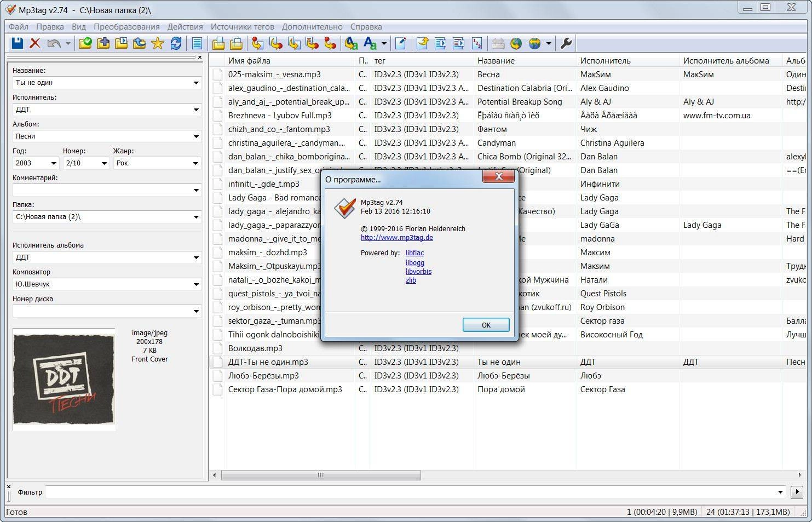Viewport: 812px width, 522px height.
Task: Select all files with the list-page icon
Action: [197, 43]
